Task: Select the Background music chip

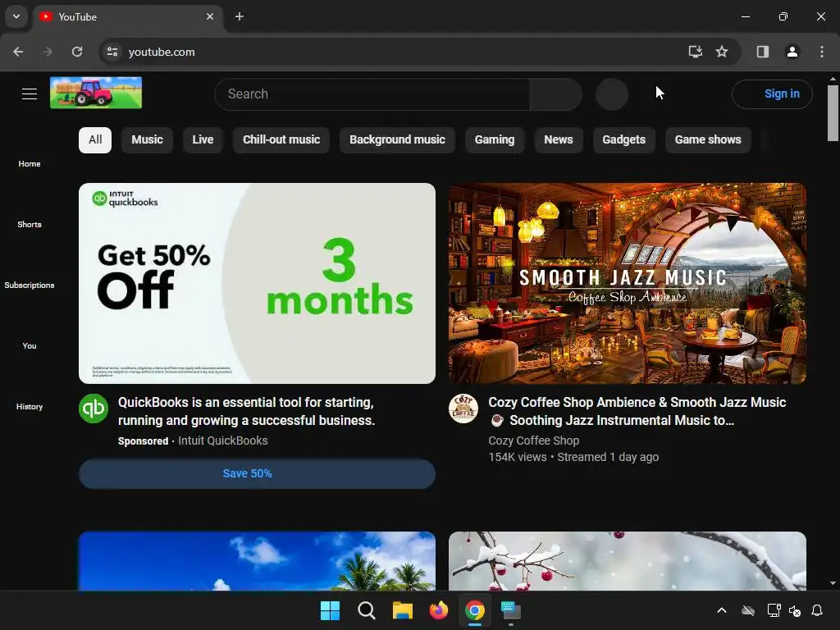Action: pyautogui.click(x=398, y=139)
